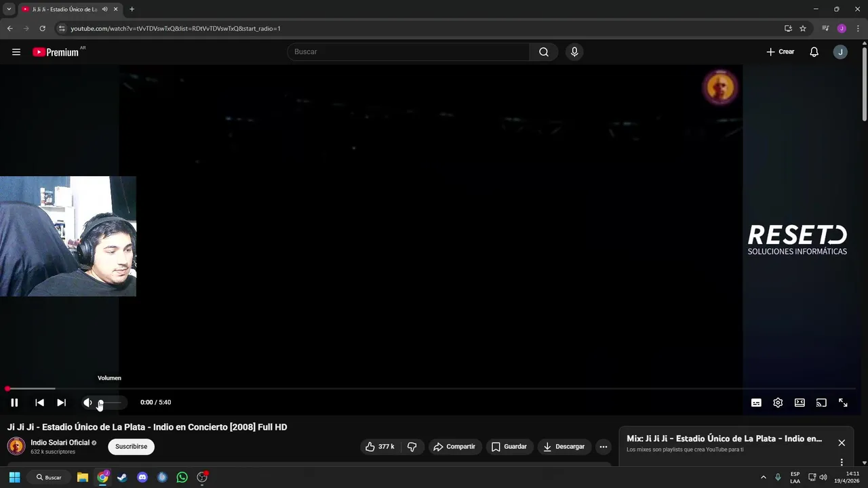Cast the video to a TV

click(821, 403)
